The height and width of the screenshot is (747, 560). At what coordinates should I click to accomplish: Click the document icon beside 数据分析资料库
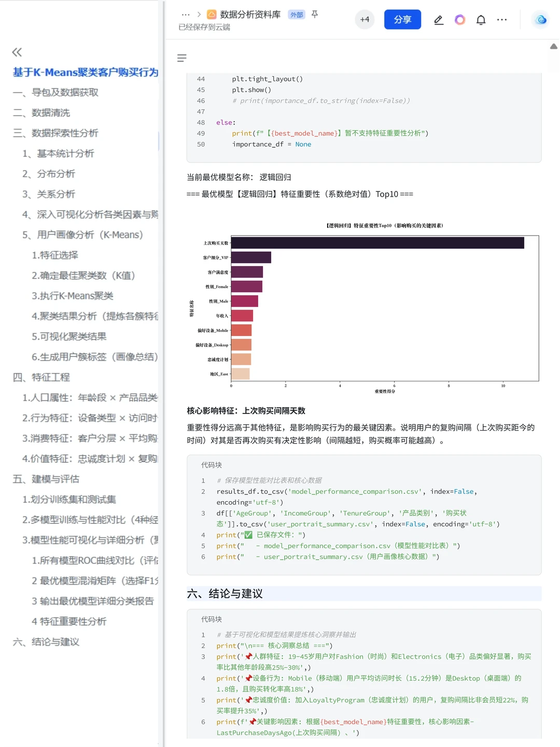click(211, 15)
